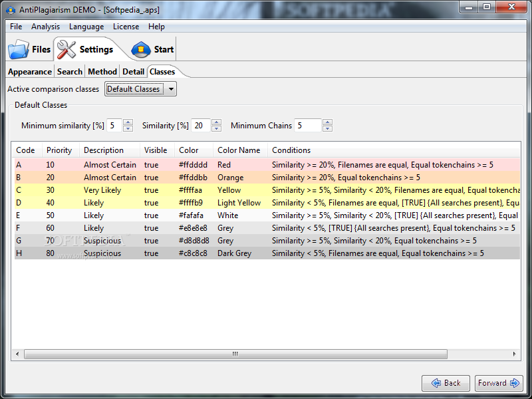Click the visible 'true' value in row A
Image resolution: width=532 pixels, height=399 pixels.
tap(152, 165)
